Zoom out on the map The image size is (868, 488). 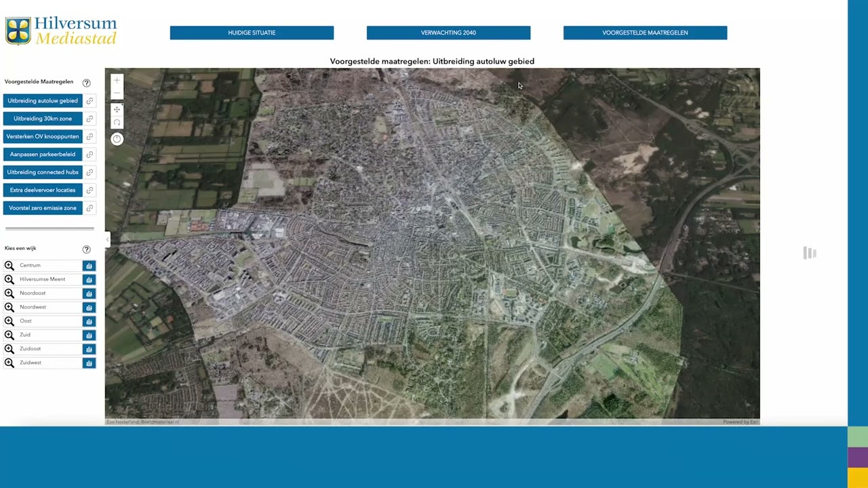(117, 93)
